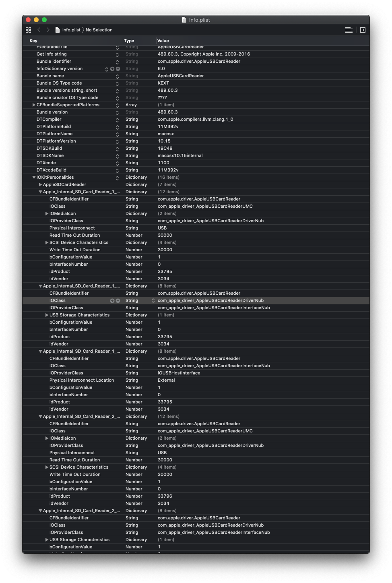The image size is (392, 583).
Task: Select the Physical Interconnect Location key
Action: click(x=82, y=380)
